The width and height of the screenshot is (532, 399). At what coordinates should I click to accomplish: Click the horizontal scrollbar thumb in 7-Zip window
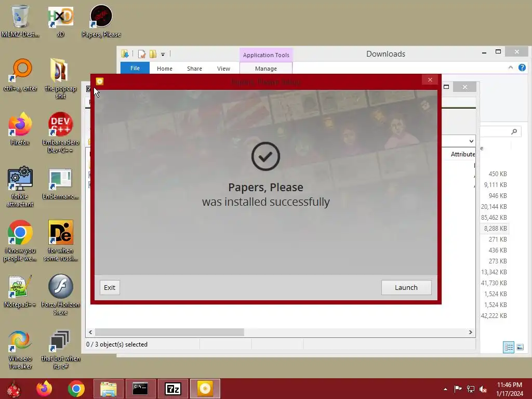pyautogui.click(x=169, y=332)
